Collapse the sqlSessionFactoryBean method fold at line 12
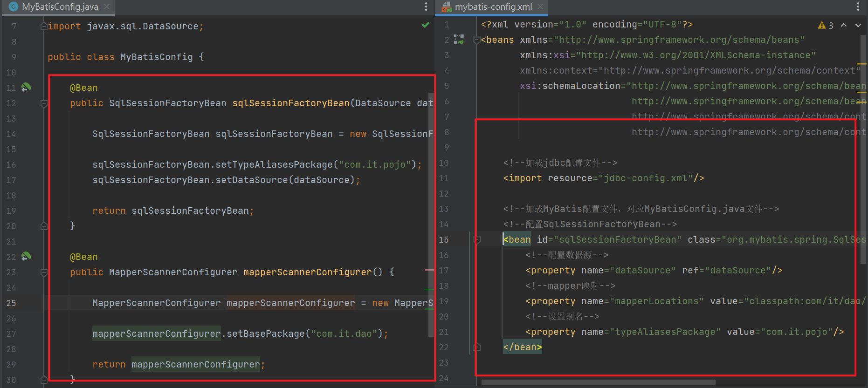The height and width of the screenshot is (388, 868). coord(44,103)
